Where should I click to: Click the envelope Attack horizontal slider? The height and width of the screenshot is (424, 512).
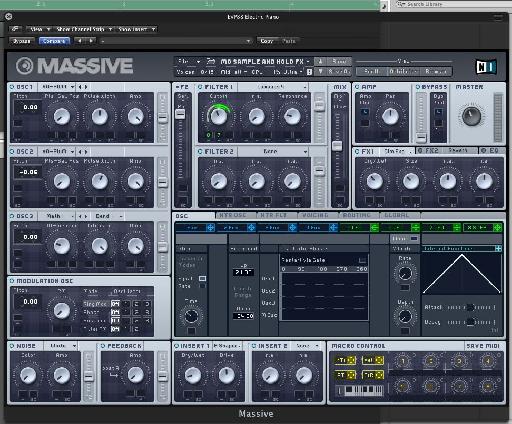pyautogui.click(x=470, y=307)
